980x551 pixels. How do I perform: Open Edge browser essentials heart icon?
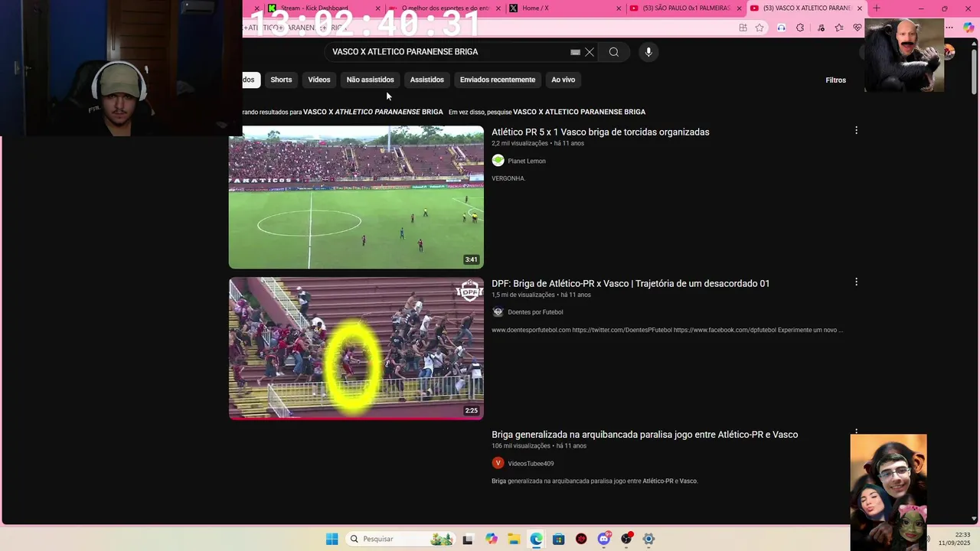tap(857, 28)
